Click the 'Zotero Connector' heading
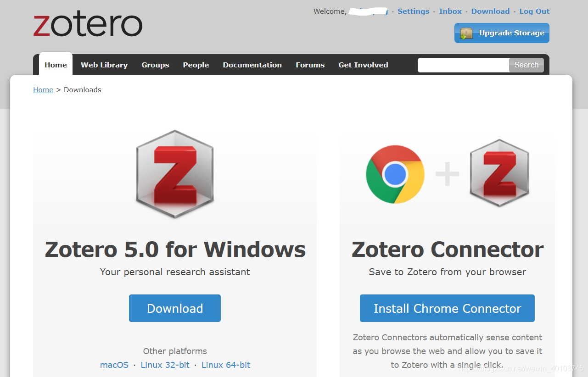Image resolution: width=588 pixels, height=377 pixels. pos(448,249)
